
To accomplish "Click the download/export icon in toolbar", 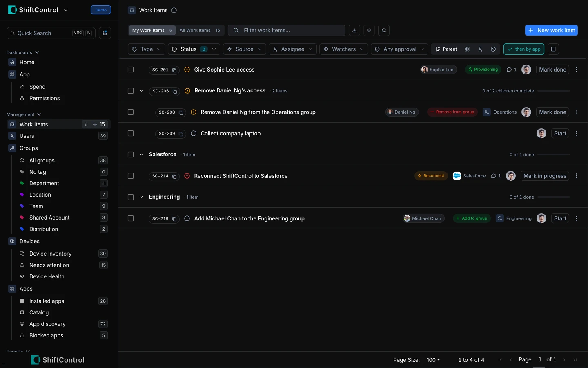I will (x=354, y=30).
